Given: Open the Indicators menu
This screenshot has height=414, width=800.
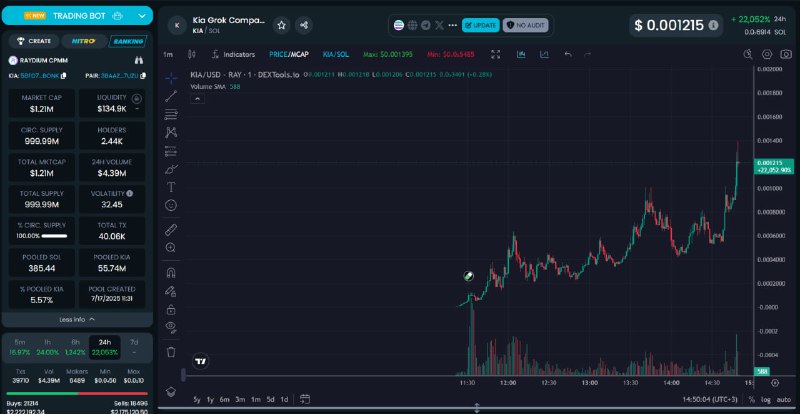Looking at the screenshot, I should [x=234, y=54].
